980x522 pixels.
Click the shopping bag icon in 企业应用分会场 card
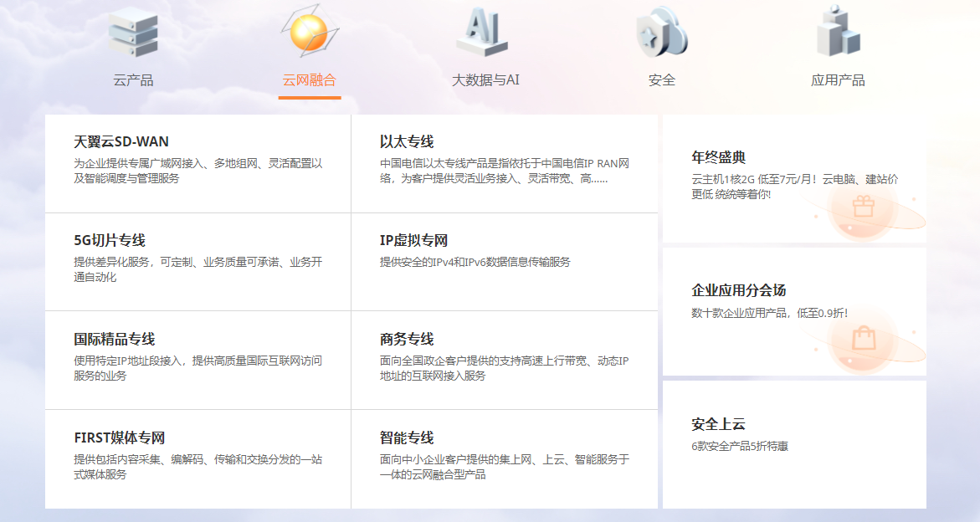864,339
